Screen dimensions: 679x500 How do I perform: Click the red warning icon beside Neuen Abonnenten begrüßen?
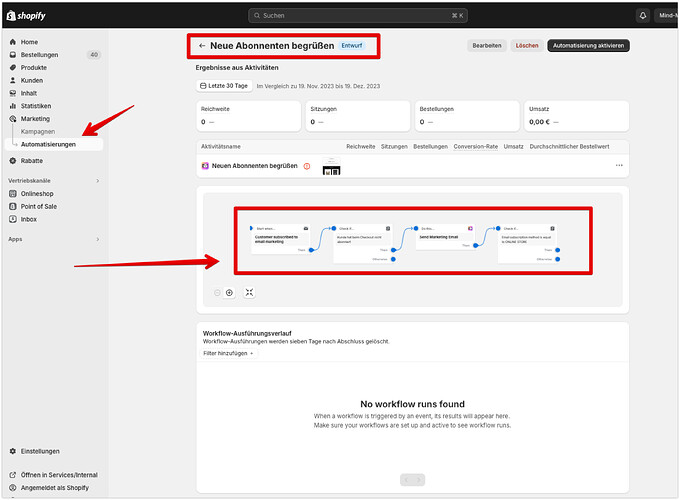click(x=307, y=166)
